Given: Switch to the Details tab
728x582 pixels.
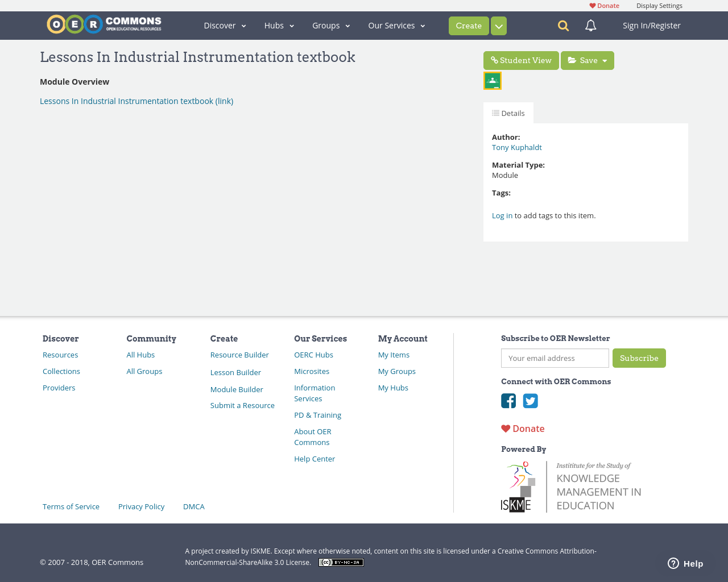Looking at the screenshot, I should pos(508,112).
